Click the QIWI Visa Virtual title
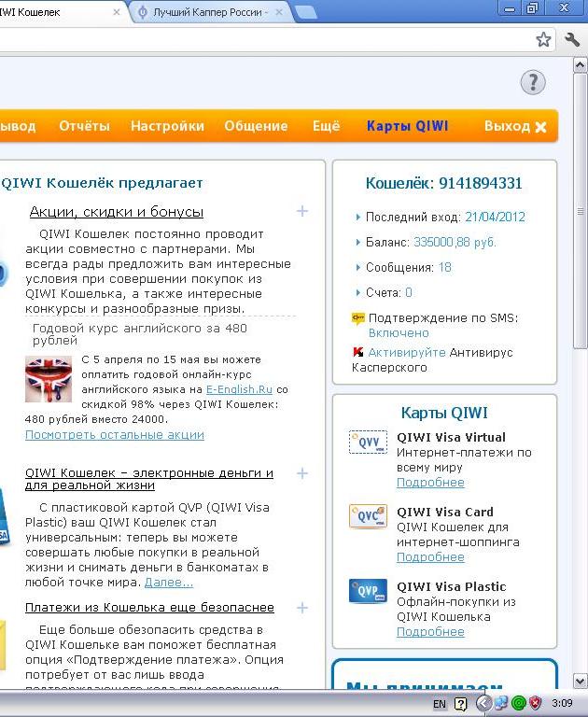The image size is (588, 717). coord(452,437)
